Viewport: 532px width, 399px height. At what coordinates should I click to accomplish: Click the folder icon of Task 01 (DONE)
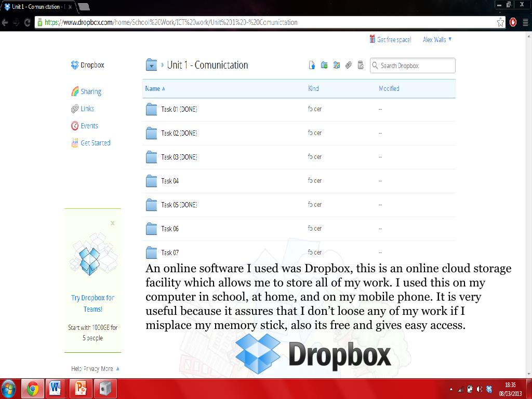(x=151, y=109)
